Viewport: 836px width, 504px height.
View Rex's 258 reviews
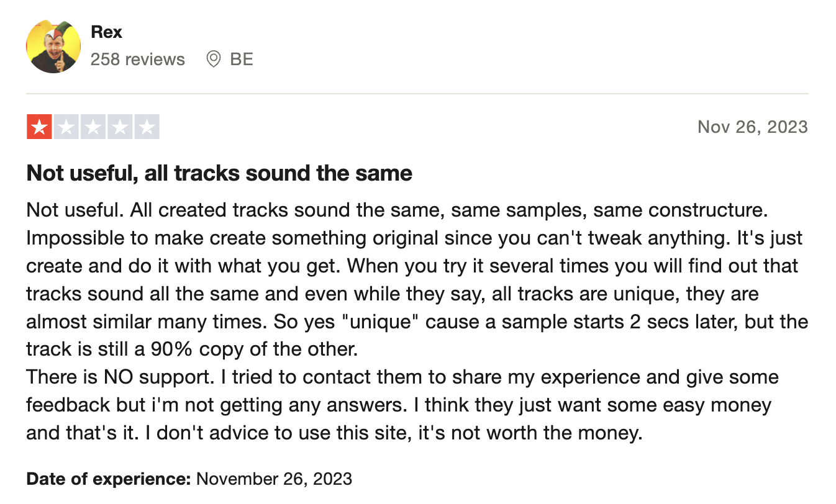(x=138, y=59)
